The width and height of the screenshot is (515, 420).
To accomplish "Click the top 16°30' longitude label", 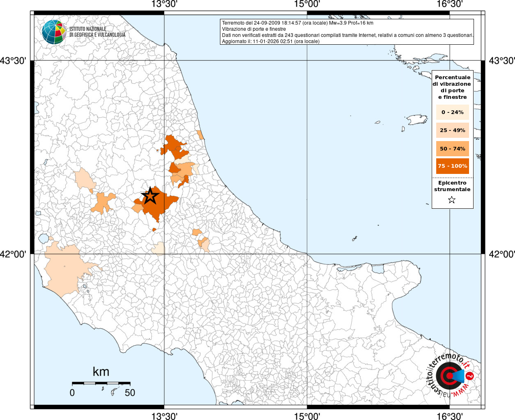I will [450, 4].
